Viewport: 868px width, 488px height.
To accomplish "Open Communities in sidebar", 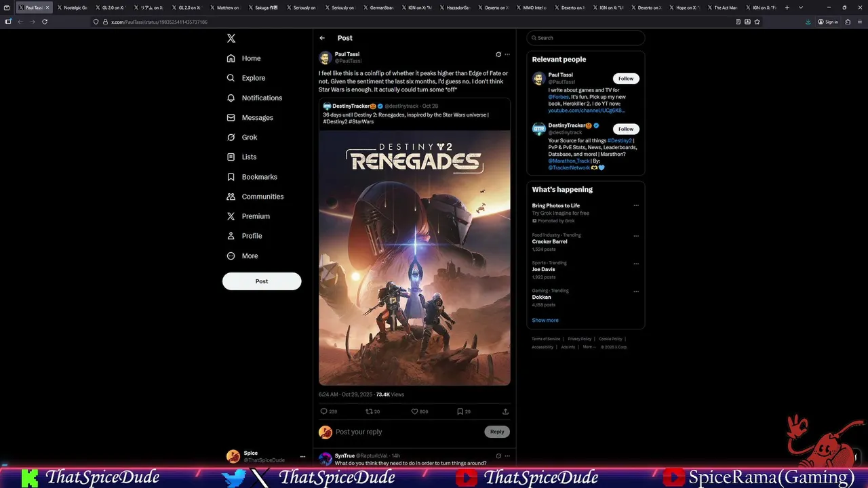I will [255, 197].
